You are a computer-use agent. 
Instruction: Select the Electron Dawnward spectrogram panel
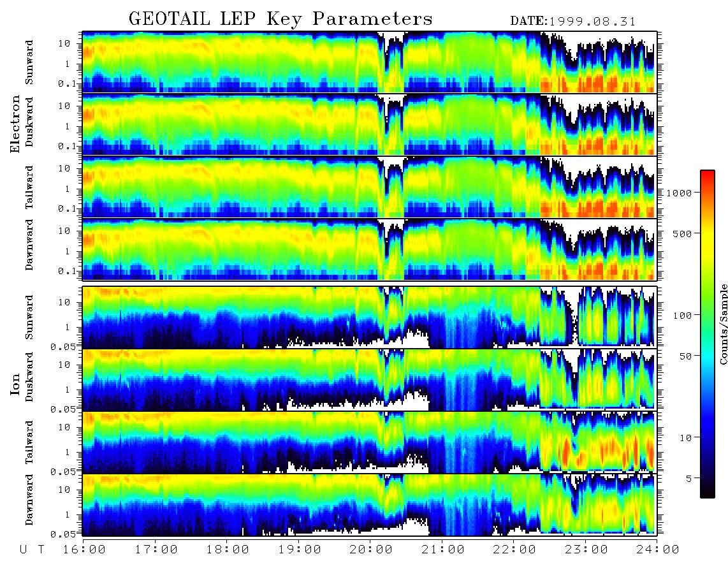(370, 249)
